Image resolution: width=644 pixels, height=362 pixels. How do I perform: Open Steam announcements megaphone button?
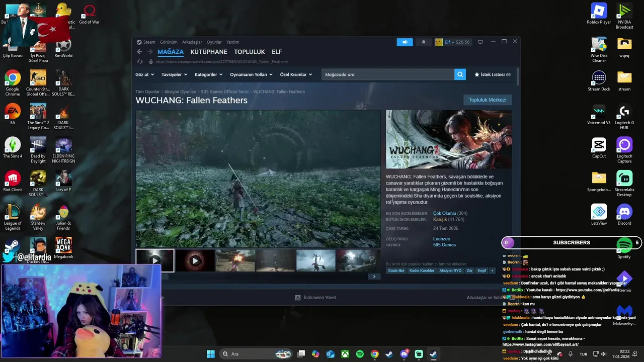pyautogui.click(x=405, y=42)
